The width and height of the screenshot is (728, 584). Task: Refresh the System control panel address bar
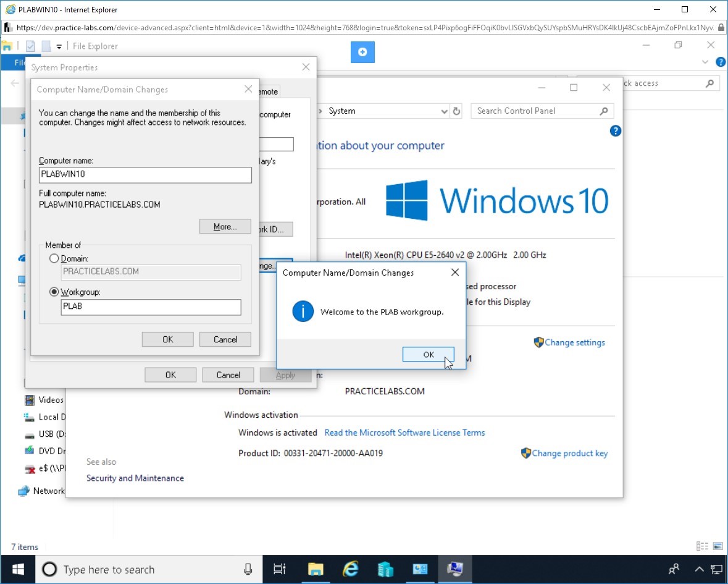456,111
